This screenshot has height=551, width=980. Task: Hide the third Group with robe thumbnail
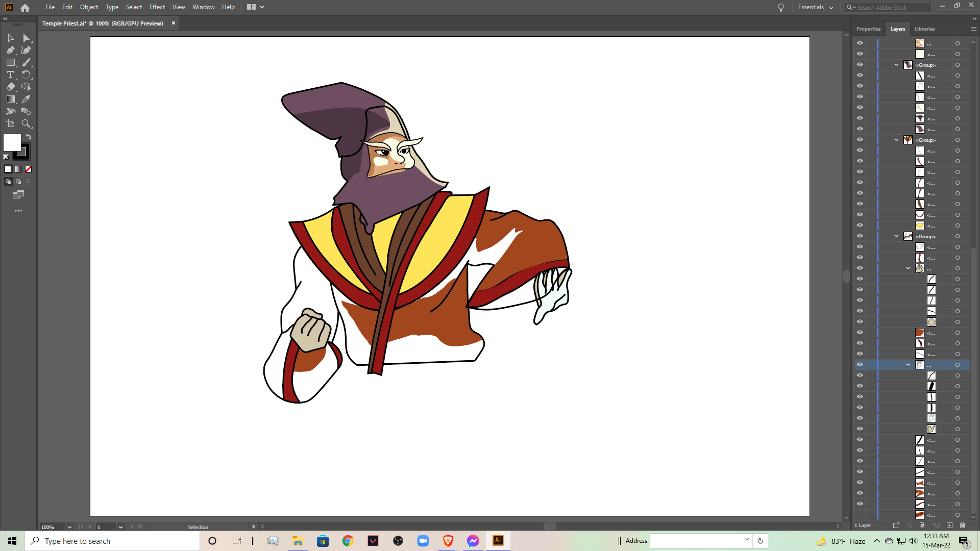point(860,236)
